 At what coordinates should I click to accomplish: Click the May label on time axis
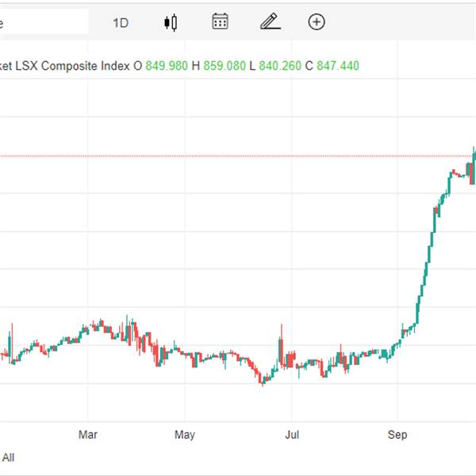pos(185,435)
